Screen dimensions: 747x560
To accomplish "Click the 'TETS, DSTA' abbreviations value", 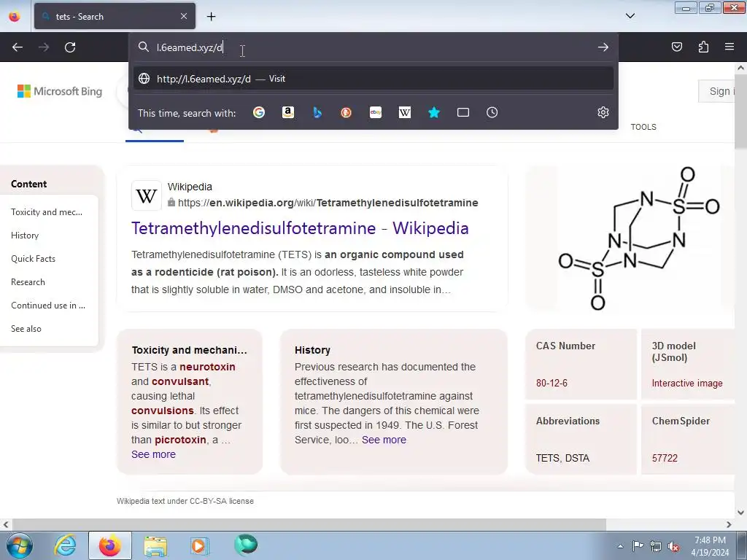I will point(562,458).
